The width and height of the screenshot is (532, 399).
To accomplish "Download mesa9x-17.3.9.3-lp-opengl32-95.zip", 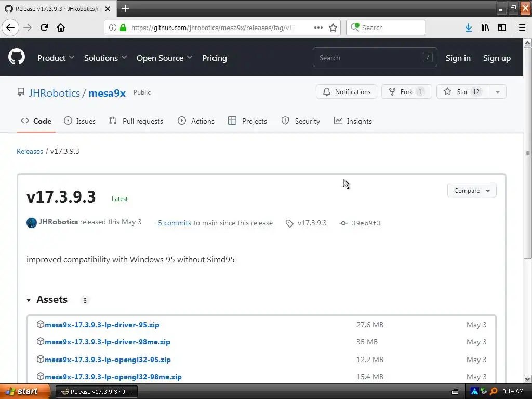I will pos(108,360).
